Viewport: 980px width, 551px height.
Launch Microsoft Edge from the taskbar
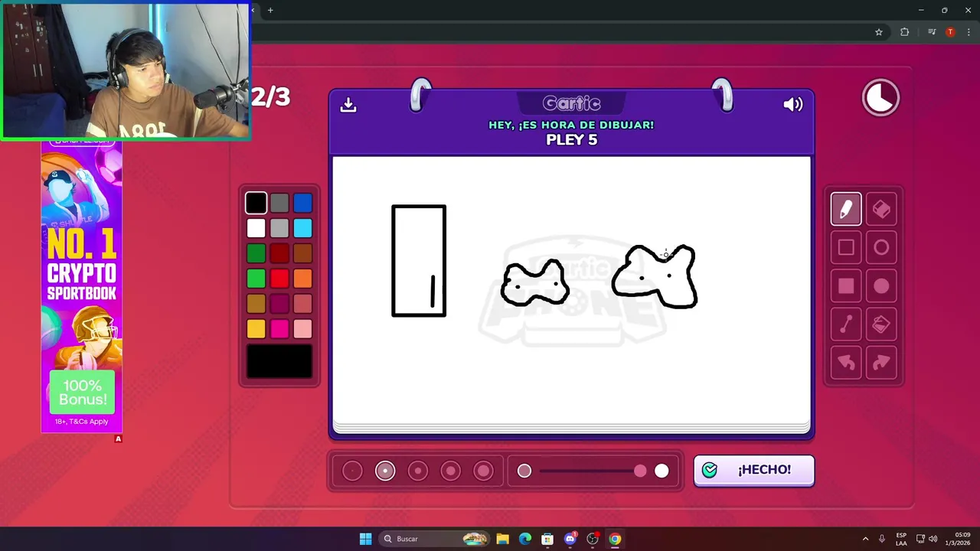tap(524, 539)
